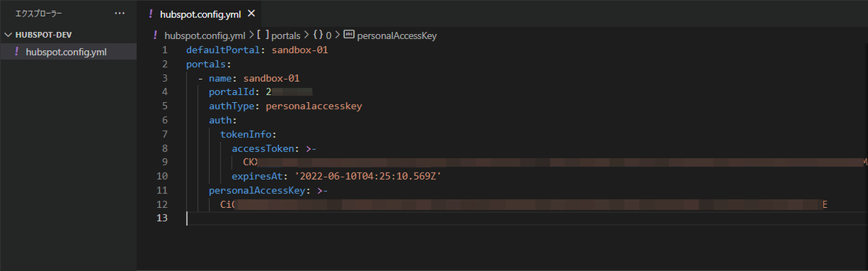Viewport: 868px width, 271px height.
Task: Click the '2022-06-10T04:25:10.569Z' timestamp value
Action: click(367, 176)
